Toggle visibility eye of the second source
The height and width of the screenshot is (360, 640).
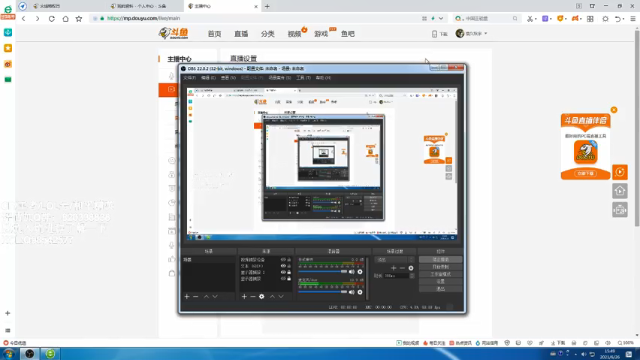click(283, 266)
